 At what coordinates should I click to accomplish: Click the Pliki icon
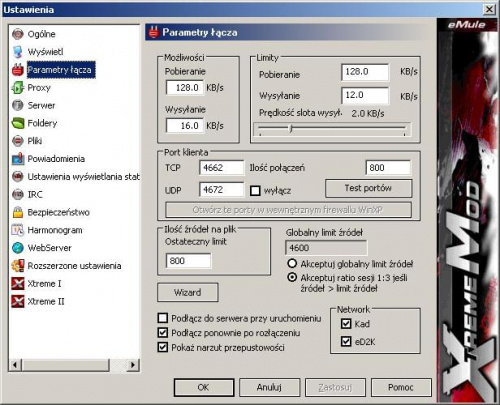point(18,141)
